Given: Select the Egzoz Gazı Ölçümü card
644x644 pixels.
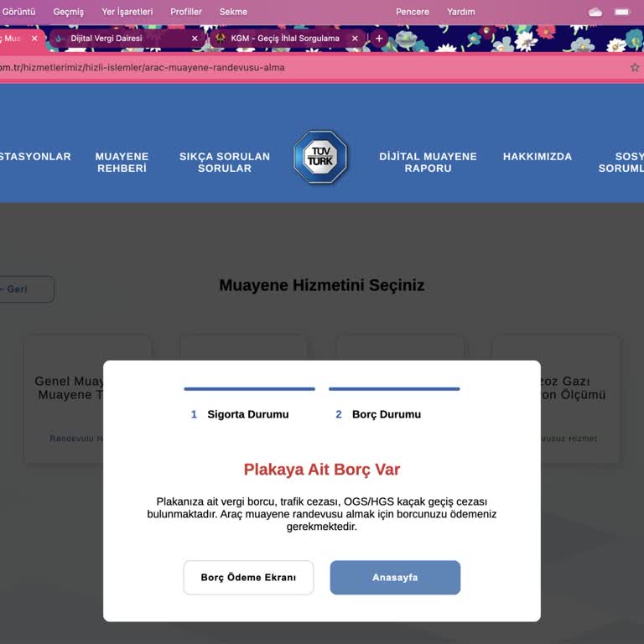Looking at the screenshot, I should click(580, 399).
